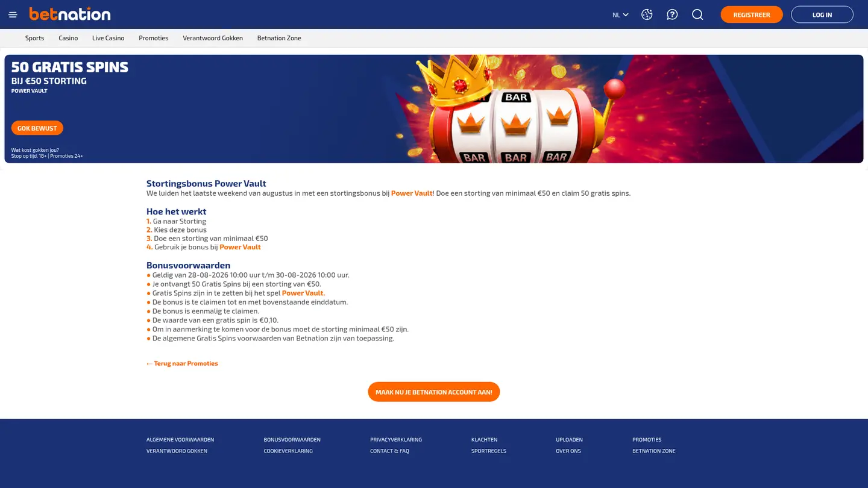This screenshot has width=868, height=488.
Task: Click the 50 GRATIS SPINS banner heading
Action: (70, 67)
